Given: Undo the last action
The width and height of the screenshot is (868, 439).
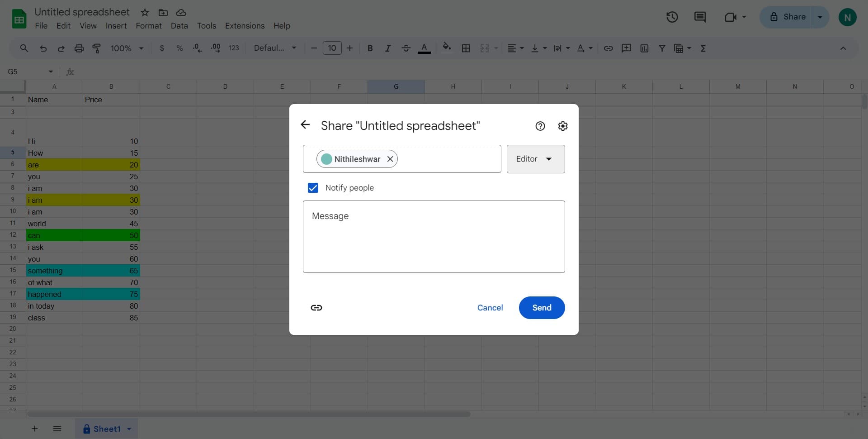Looking at the screenshot, I should [43, 48].
